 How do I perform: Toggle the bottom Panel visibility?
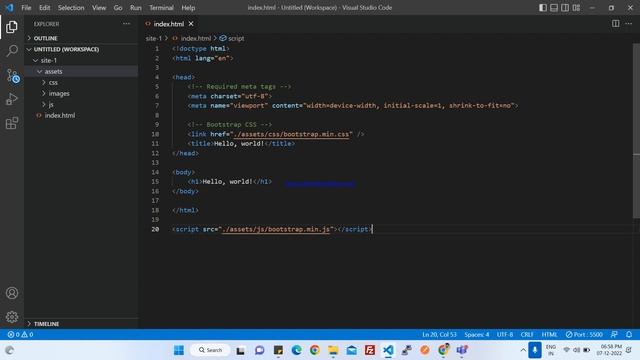click(554, 7)
